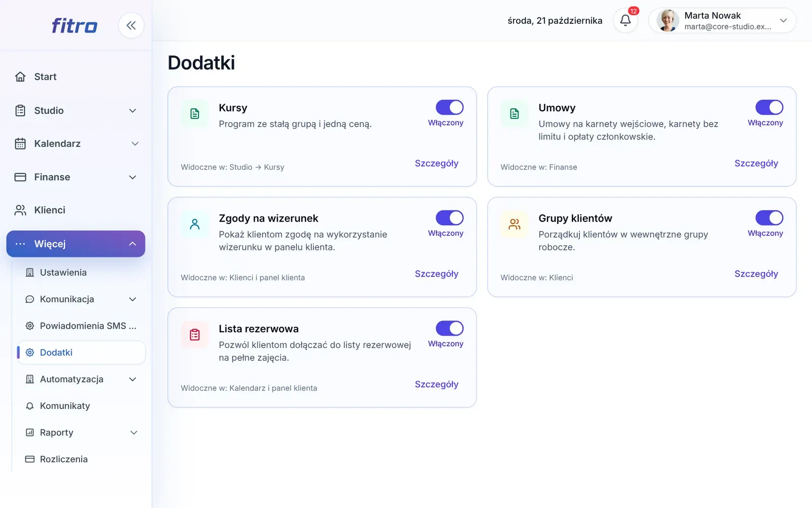The height and width of the screenshot is (508, 812).
Task: Click the Finanse card icon
Action: (x=20, y=177)
